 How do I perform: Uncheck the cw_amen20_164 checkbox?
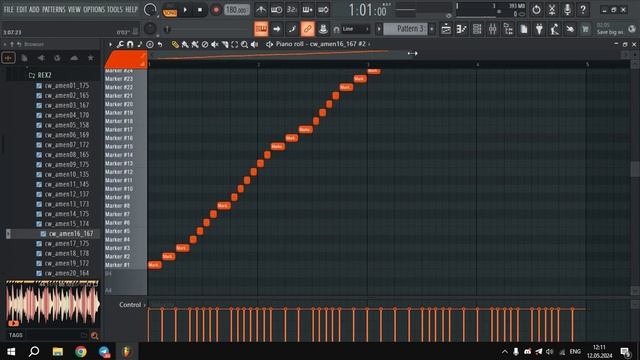click(x=39, y=273)
